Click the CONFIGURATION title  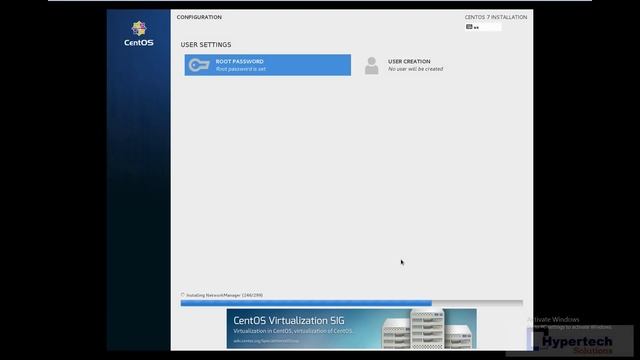pos(199,17)
